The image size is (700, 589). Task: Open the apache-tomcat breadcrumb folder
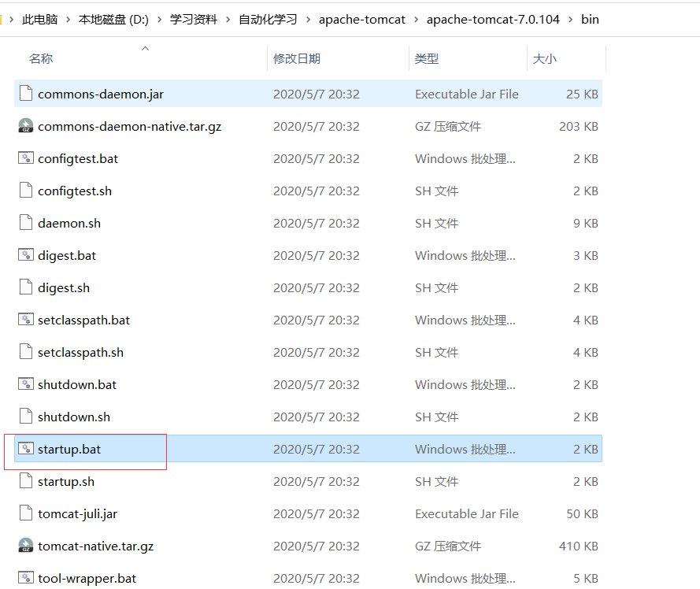pyautogui.click(x=361, y=19)
